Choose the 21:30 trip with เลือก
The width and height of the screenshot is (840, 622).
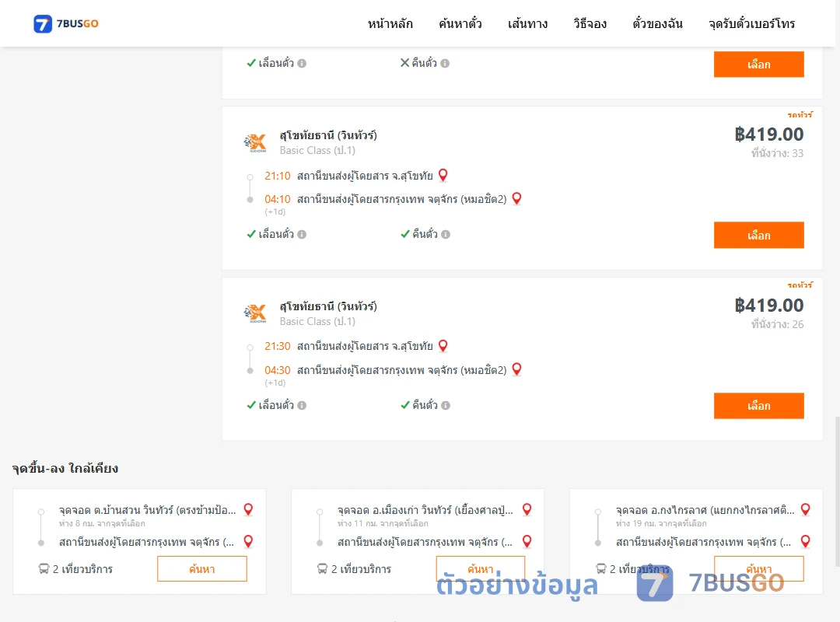point(758,406)
